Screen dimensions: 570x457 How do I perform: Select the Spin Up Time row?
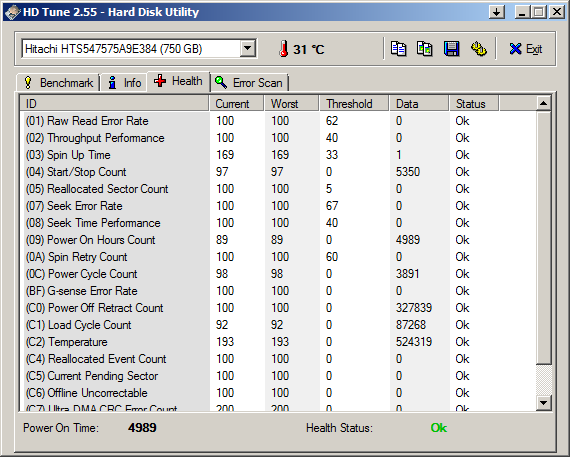278,155
